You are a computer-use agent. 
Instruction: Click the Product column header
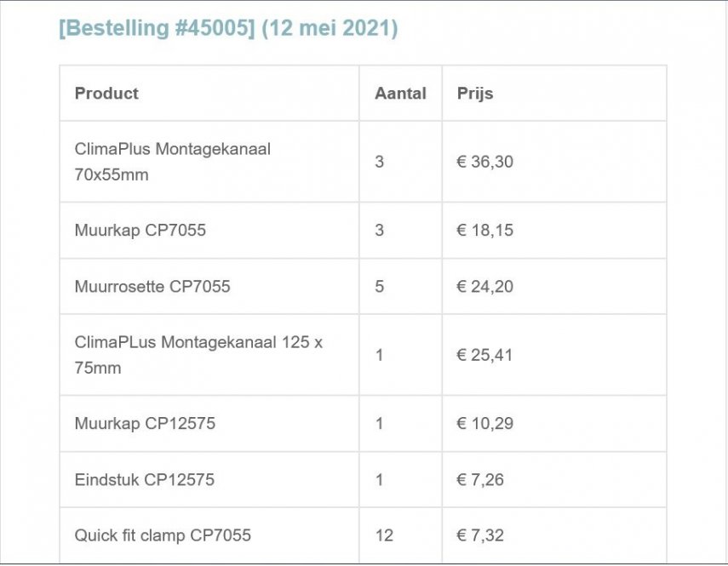[106, 94]
